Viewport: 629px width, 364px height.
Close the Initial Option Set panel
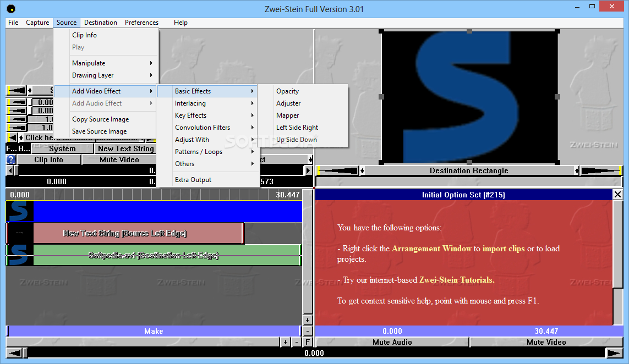pyautogui.click(x=617, y=195)
